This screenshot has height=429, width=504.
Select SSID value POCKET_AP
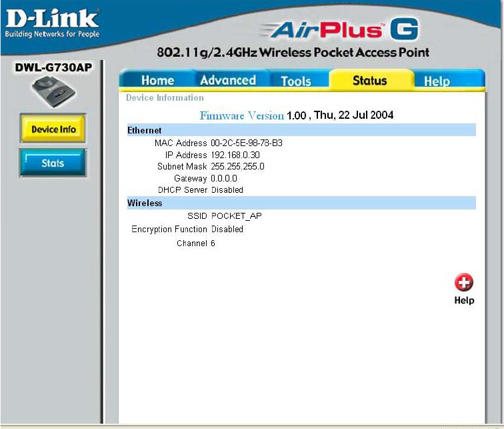coord(237,216)
